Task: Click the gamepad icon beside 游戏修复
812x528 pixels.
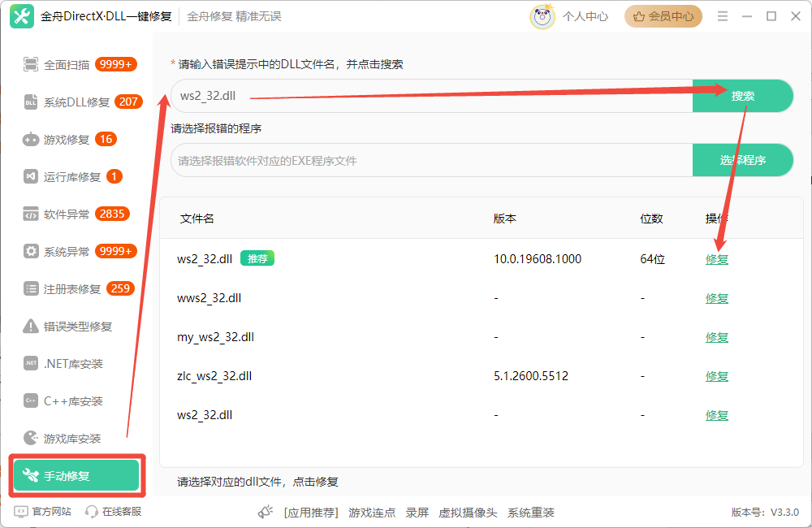Action: tap(31, 140)
